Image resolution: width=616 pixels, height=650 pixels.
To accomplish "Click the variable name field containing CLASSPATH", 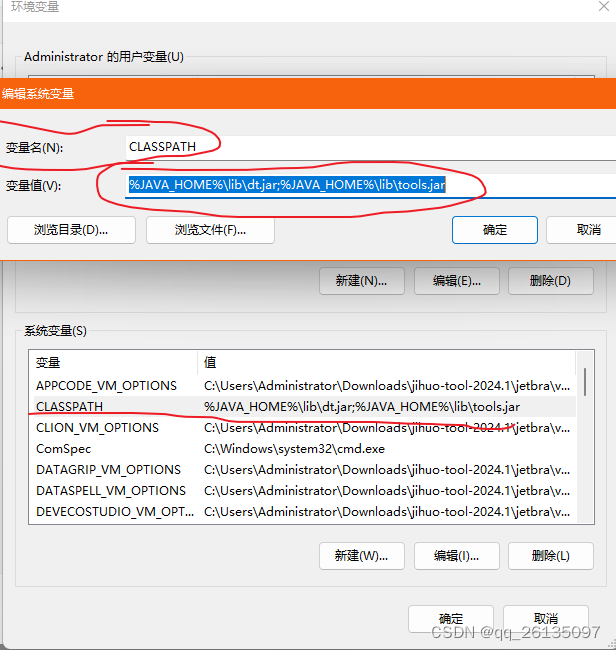I will pos(371,148).
